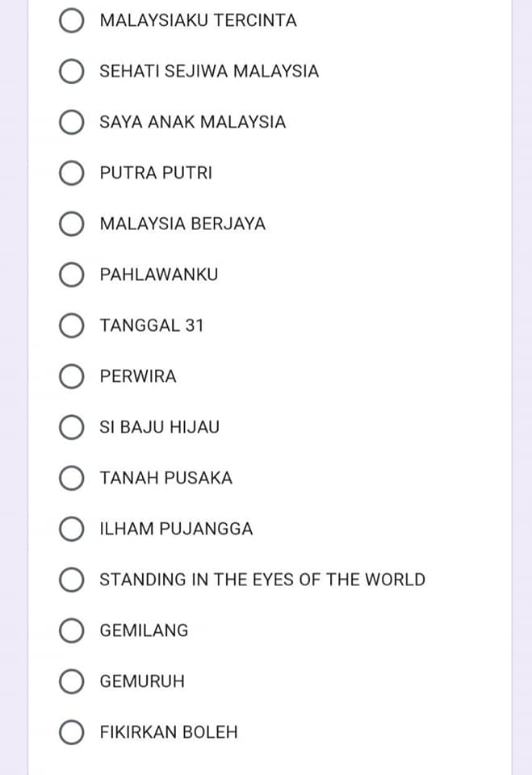The image size is (532, 775).
Task: Select PAHLAWANKU radio option
Action: (71, 274)
